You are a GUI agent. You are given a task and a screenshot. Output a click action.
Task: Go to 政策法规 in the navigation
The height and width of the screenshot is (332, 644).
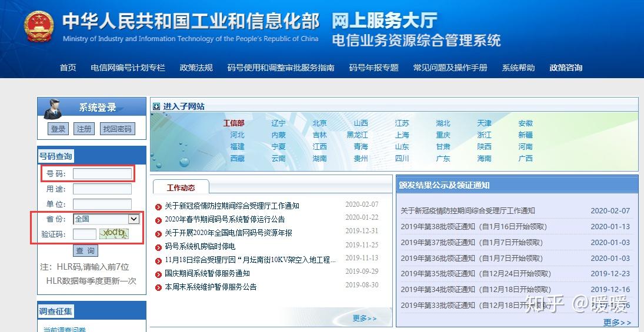pos(196,68)
